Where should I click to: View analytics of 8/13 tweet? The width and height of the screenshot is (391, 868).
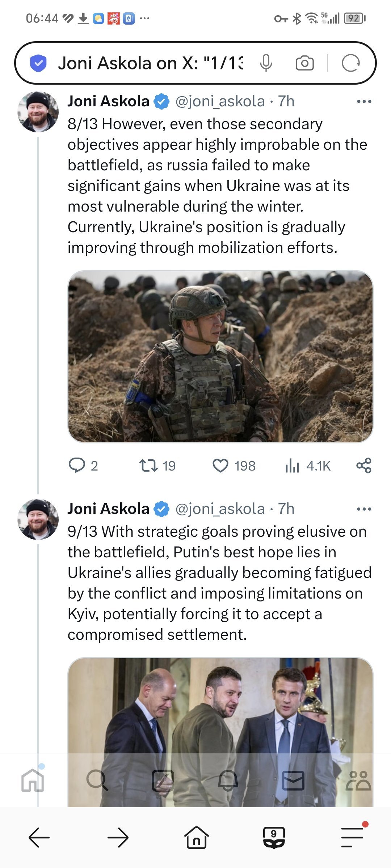(x=292, y=465)
